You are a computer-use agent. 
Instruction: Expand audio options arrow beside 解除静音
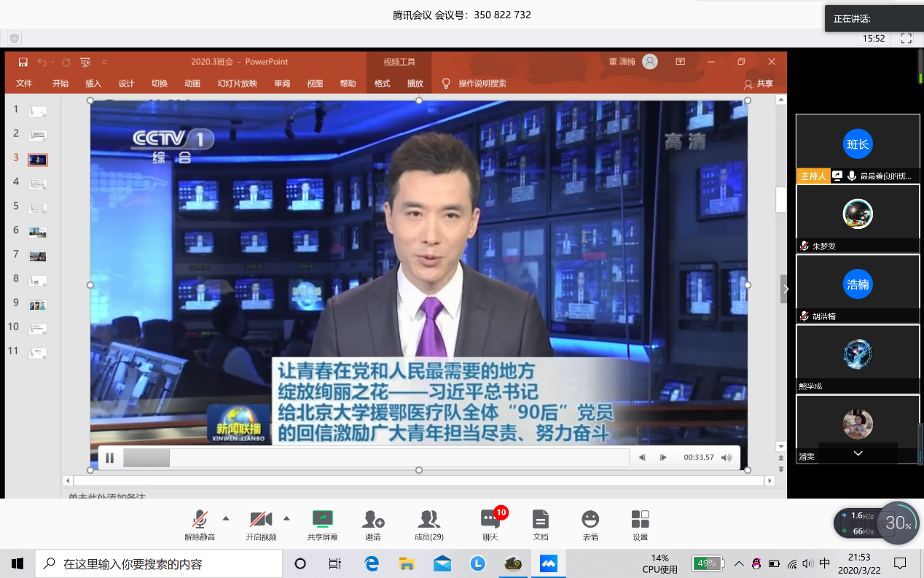coord(225,518)
